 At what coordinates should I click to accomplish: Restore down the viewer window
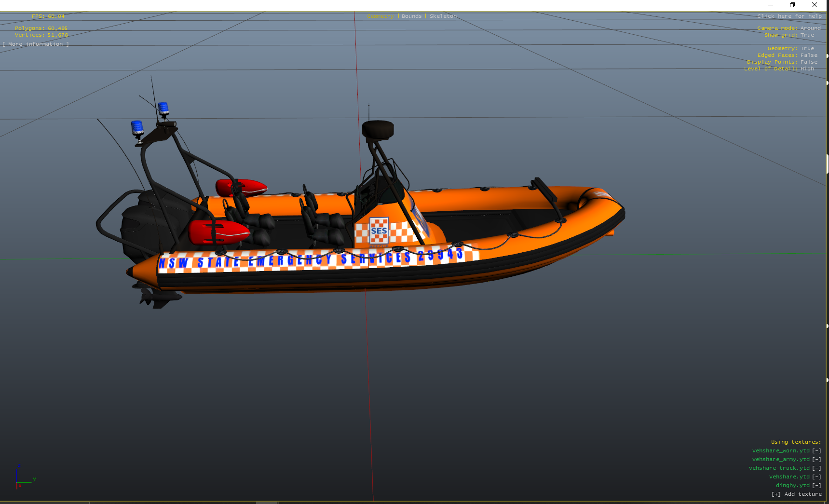792,5
